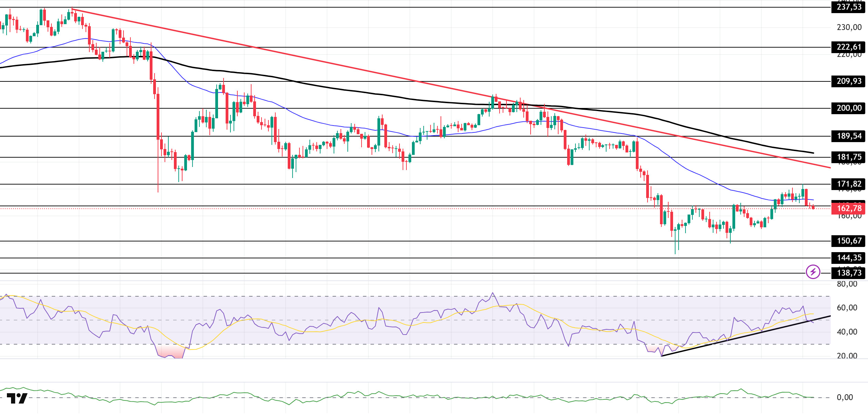This screenshot has height=417, width=868.
Task: Select the 150,67 support level label
Action: 849,241
